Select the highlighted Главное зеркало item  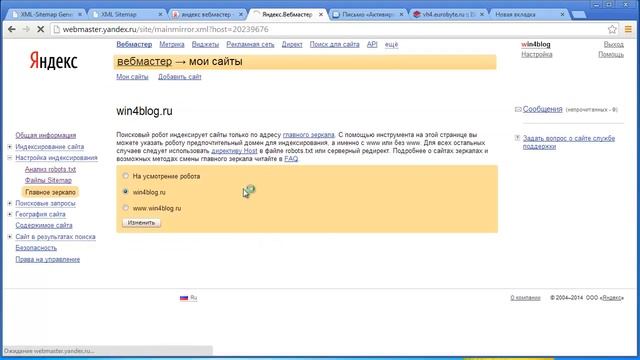coord(50,192)
